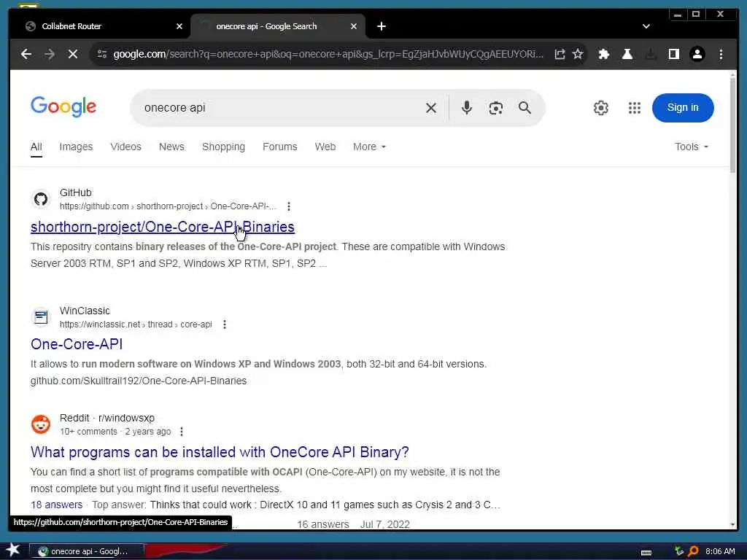
Task: Open the Extensions puzzle icon
Action: [603, 54]
